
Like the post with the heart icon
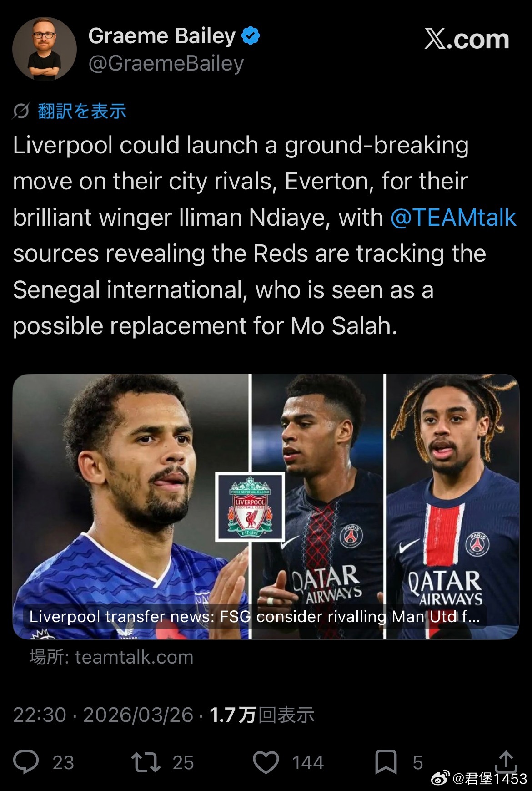(x=266, y=762)
